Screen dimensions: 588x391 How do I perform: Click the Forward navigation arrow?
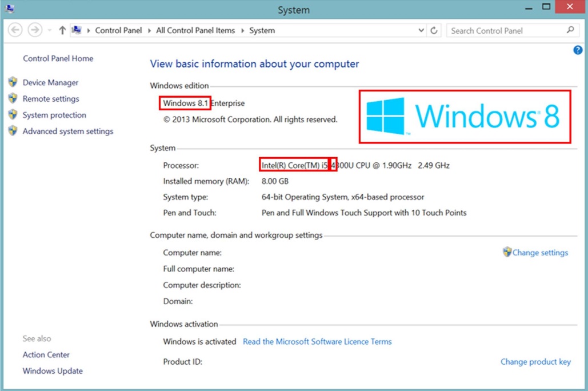(35, 30)
